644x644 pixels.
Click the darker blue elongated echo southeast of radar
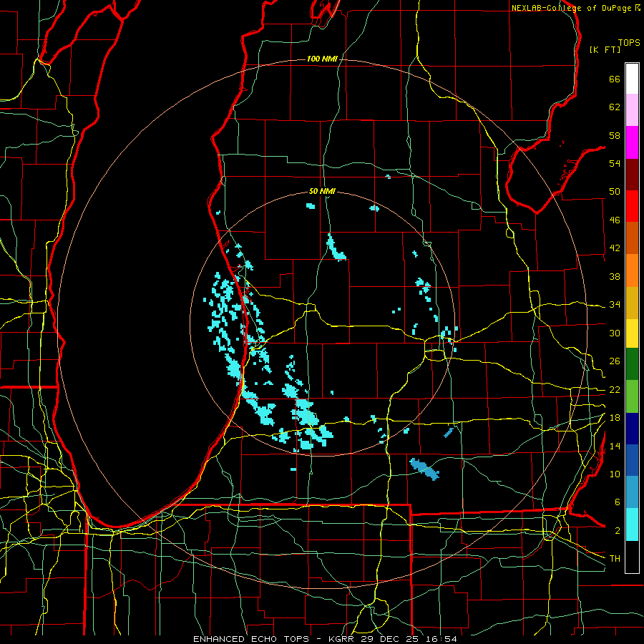(x=424, y=469)
